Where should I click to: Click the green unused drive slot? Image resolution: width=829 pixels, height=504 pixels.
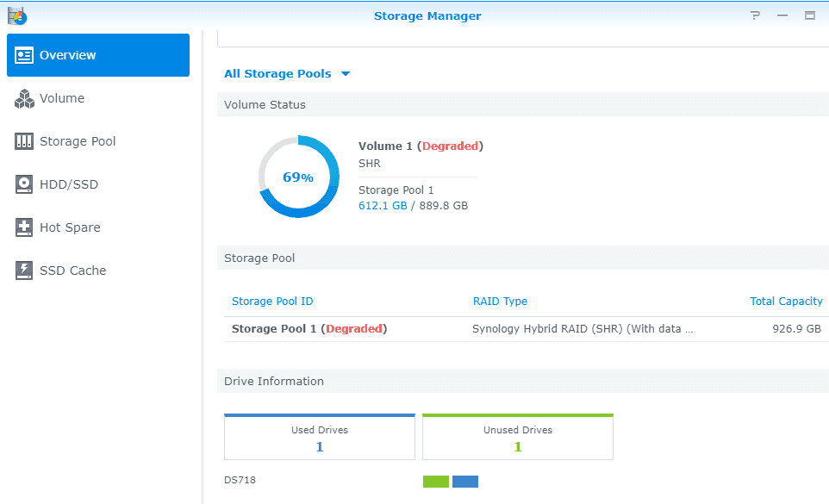tap(436, 482)
